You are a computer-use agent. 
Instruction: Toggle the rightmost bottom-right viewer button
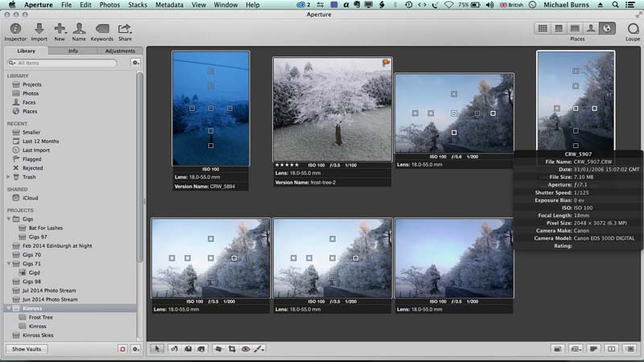pyautogui.click(x=630, y=349)
